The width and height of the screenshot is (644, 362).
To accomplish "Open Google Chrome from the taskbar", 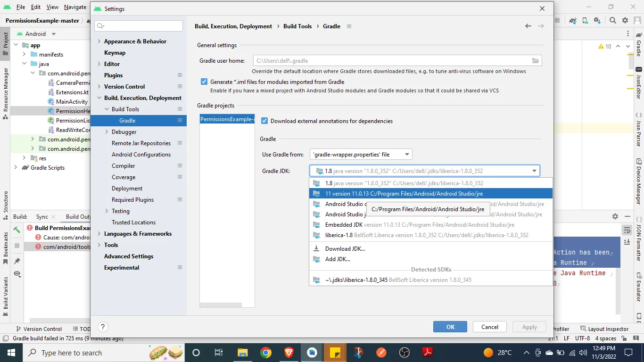I will [x=266, y=353].
